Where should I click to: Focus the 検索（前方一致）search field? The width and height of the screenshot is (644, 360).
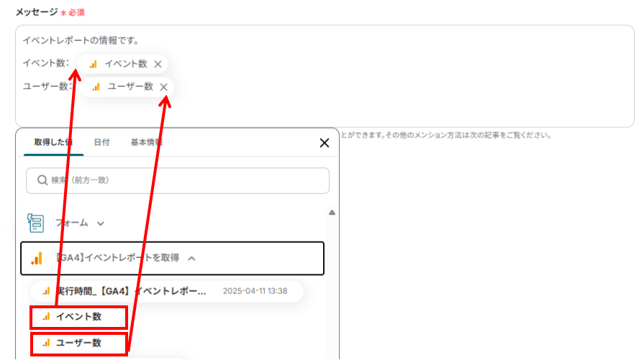[x=178, y=180]
